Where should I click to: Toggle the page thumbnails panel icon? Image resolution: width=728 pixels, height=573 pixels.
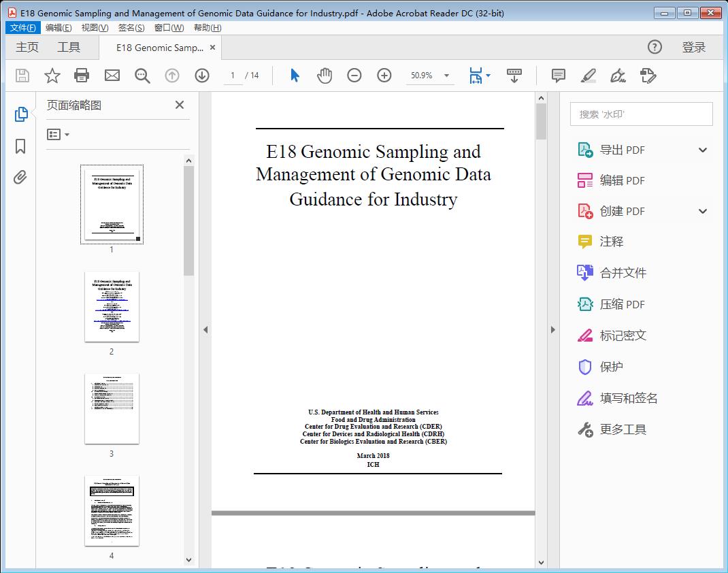coord(21,114)
